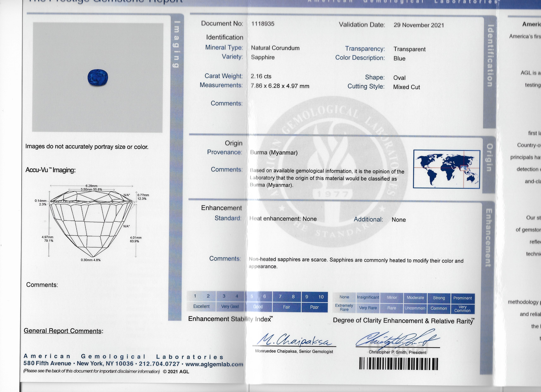Click the Prominent clarity enhancement cell
Screen dimensions: 541x392
point(462,298)
